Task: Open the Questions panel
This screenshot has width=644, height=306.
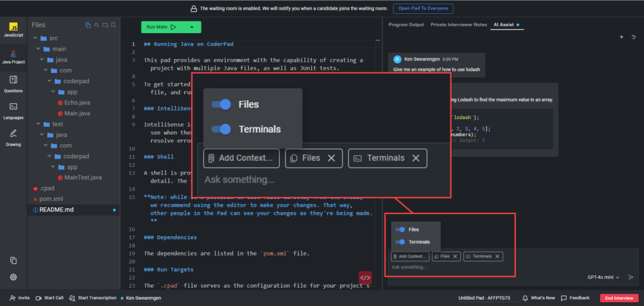Action: [13, 84]
